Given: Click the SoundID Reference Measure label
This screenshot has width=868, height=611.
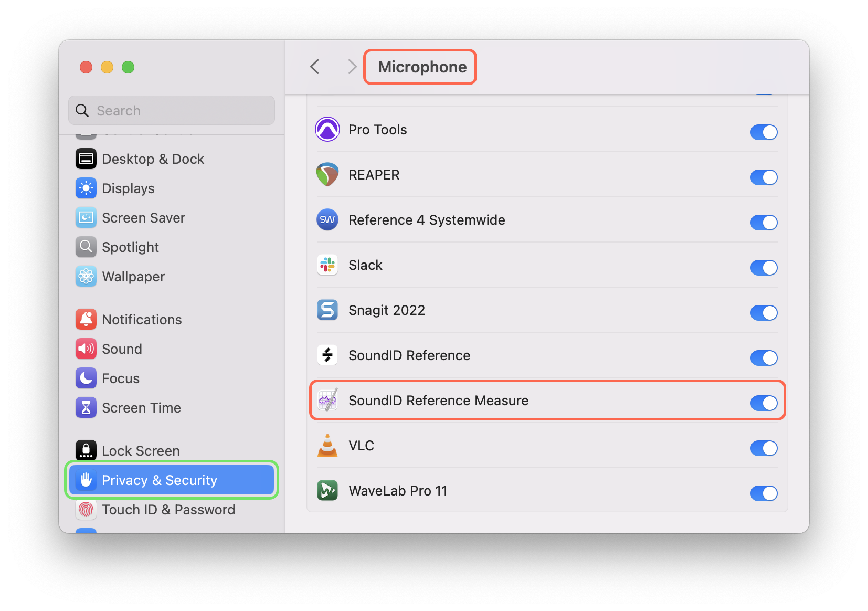Looking at the screenshot, I should [439, 401].
